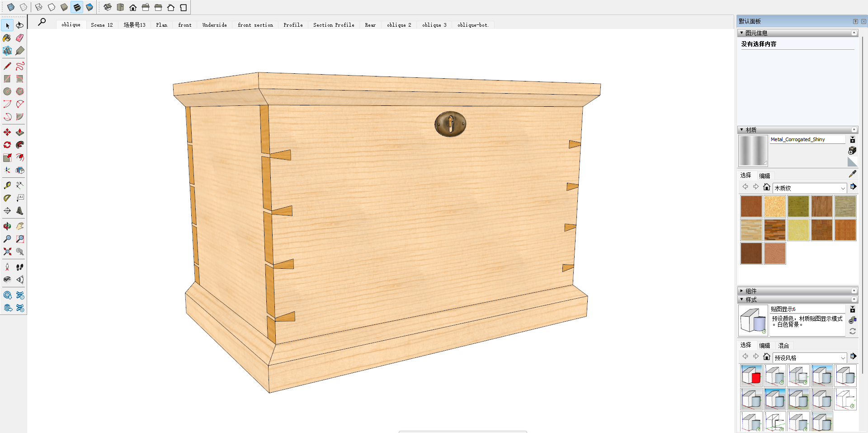Choose the Move tool
868x433 pixels.
tap(7, 132)
